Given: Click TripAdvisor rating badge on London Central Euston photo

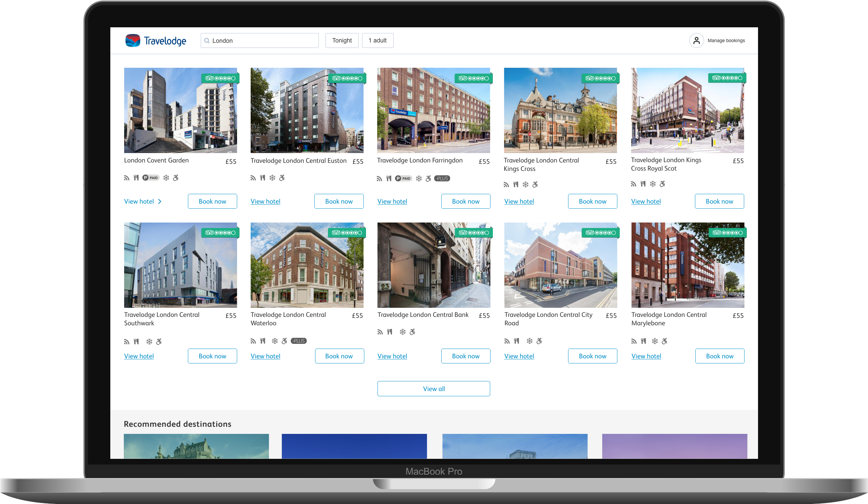Looking at the screenshot, I should 347,78.
